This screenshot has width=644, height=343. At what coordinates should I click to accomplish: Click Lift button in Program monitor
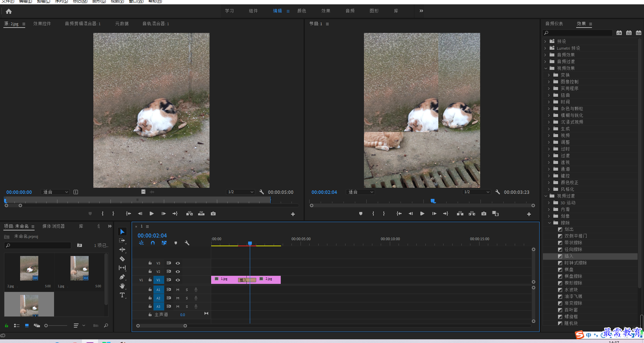point(460,214)
